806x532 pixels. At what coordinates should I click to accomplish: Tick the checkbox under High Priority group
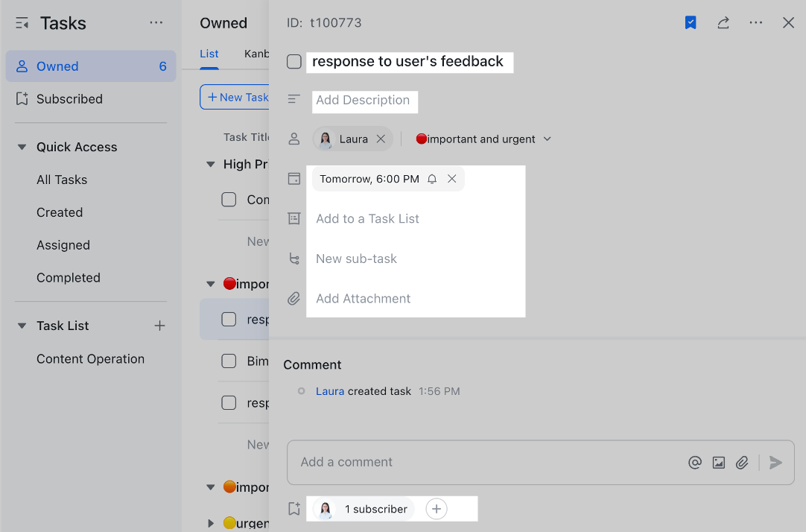pos(228,199)
